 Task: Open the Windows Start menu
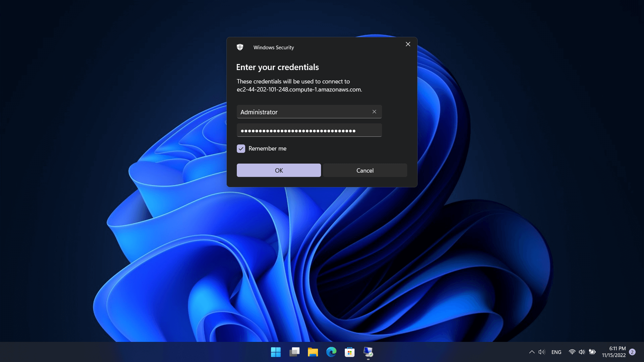tap(276, 352)
